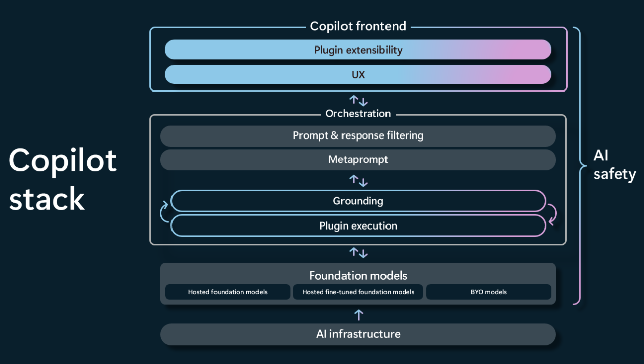
Task: Click the AI safety curly bracket
Action: tap(577, 166)
